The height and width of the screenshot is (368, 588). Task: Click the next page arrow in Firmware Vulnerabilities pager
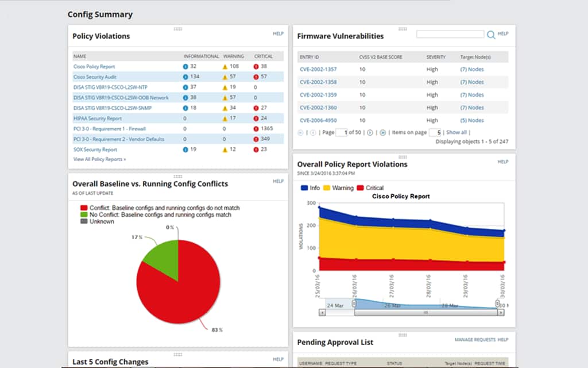(x=370, y=133)
